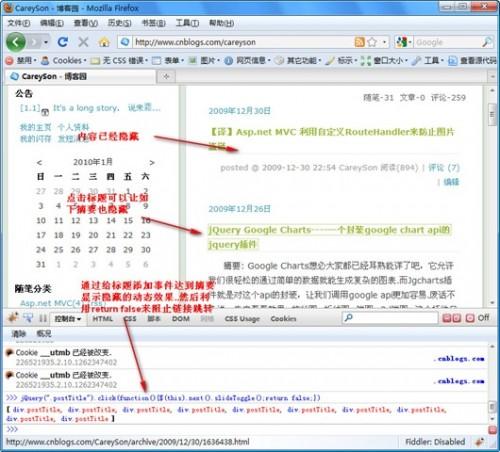500x452 pixels.
Task: Switch to the Firebug Cookies tab
Action: coord(283,319)
